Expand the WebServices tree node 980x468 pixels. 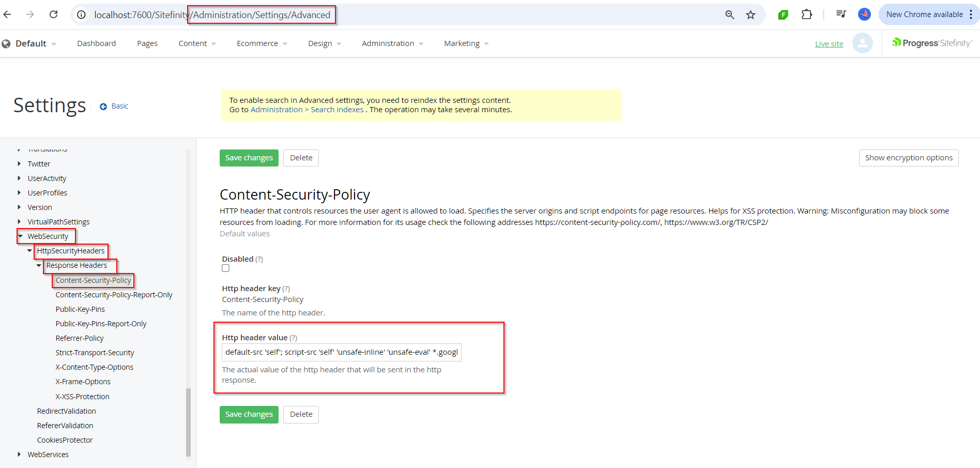[19, 454]
